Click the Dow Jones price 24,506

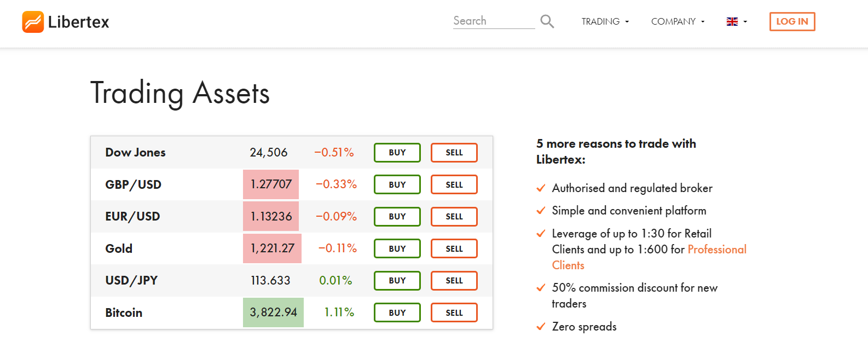click(269, 153)
